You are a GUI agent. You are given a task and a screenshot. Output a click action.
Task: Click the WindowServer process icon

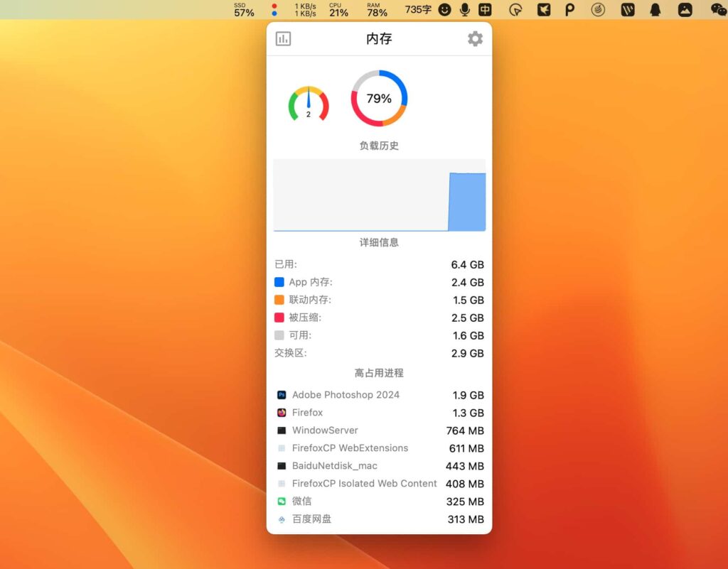coord(282,430)
